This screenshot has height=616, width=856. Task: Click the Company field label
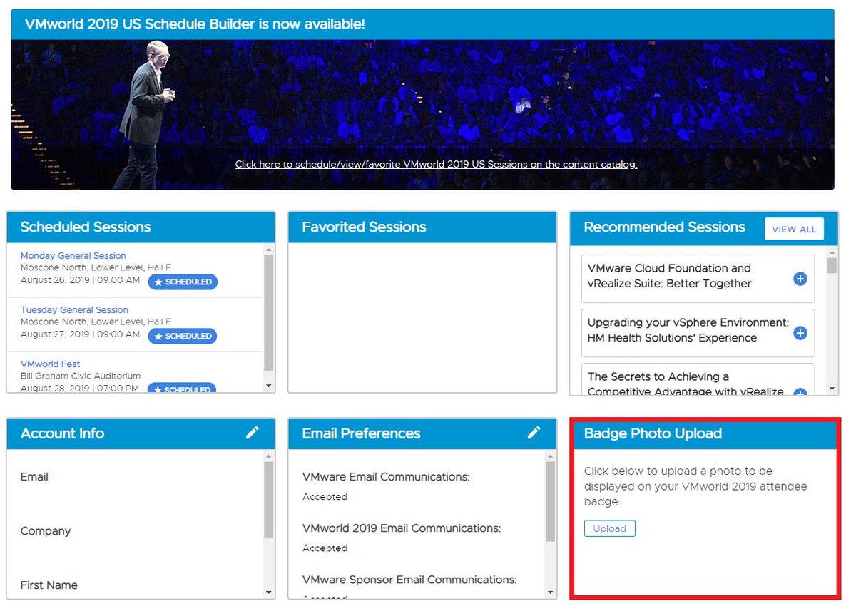pos(46,531)
